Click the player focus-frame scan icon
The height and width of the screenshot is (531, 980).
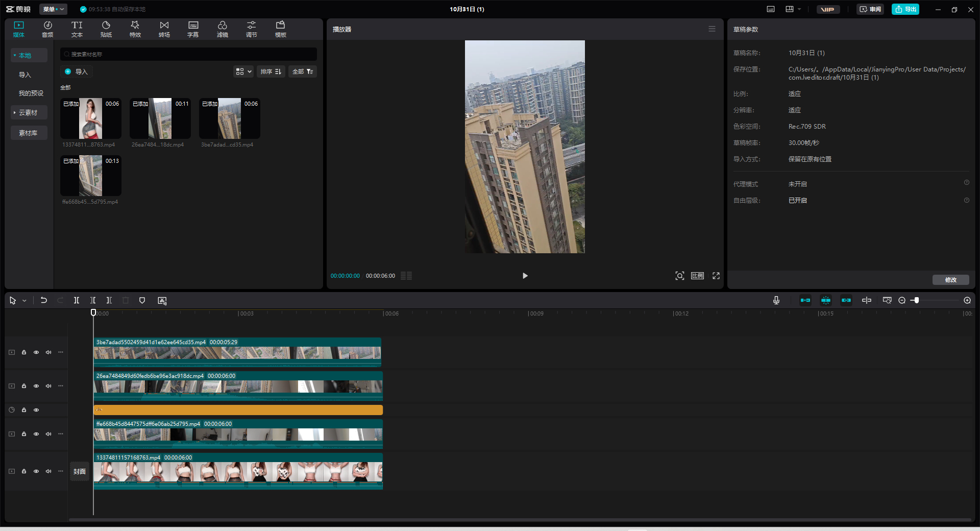680,276
